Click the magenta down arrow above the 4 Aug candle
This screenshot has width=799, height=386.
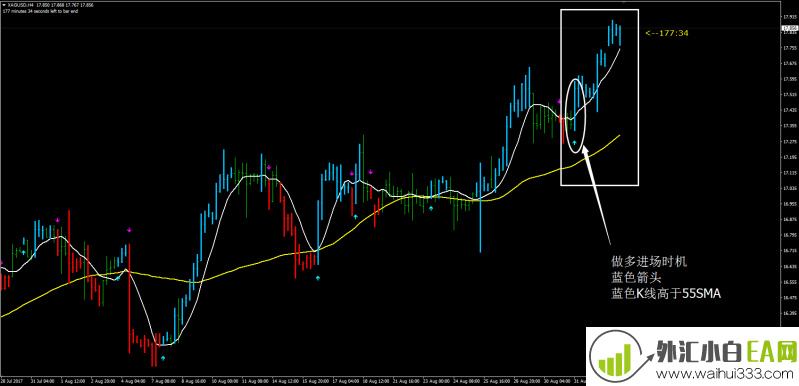[x=129, y=230]
